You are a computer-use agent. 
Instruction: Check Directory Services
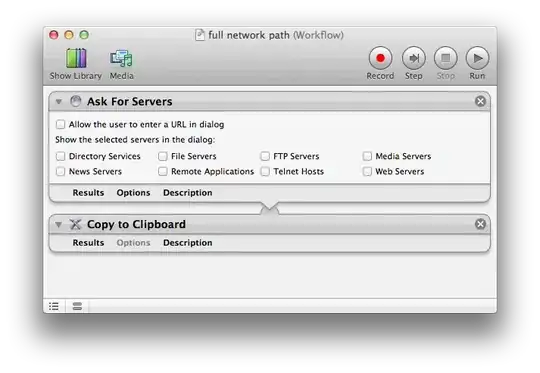(x=60, y=156)
